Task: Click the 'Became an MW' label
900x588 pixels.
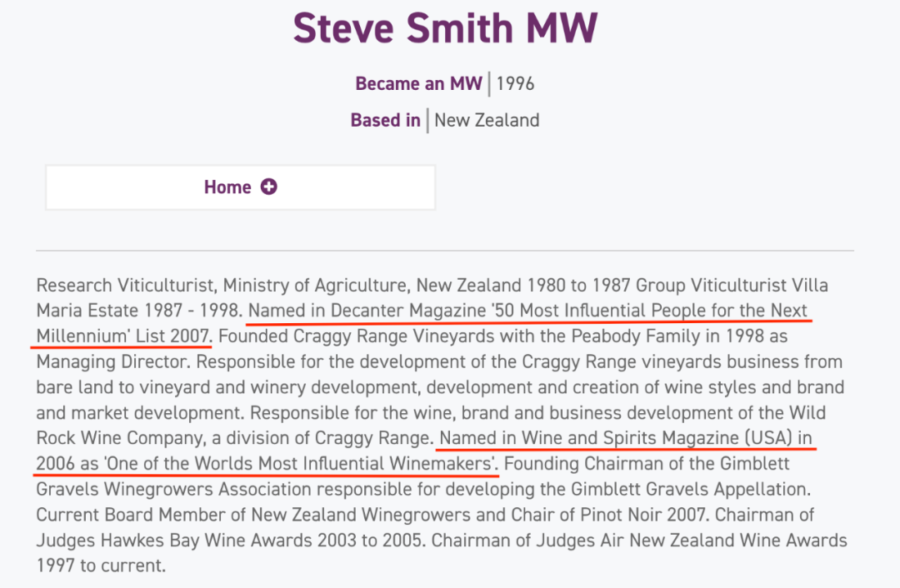Action: (x=418, y=84)
